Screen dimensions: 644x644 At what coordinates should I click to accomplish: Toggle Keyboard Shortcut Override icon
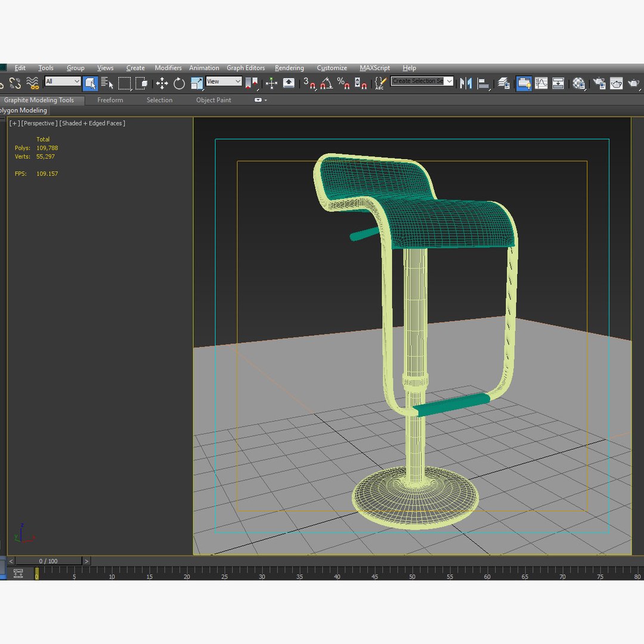point(289,83)
